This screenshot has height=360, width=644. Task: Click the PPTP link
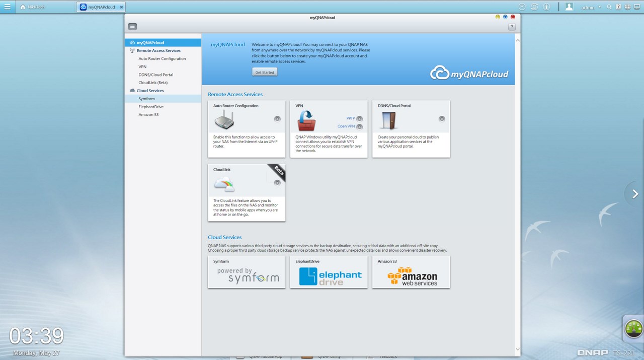[351, 119]
